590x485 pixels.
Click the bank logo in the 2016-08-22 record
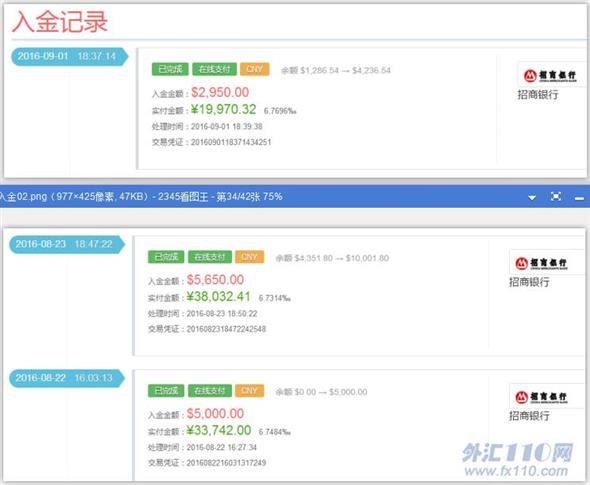pyautogui.click(x=542, y=397)
